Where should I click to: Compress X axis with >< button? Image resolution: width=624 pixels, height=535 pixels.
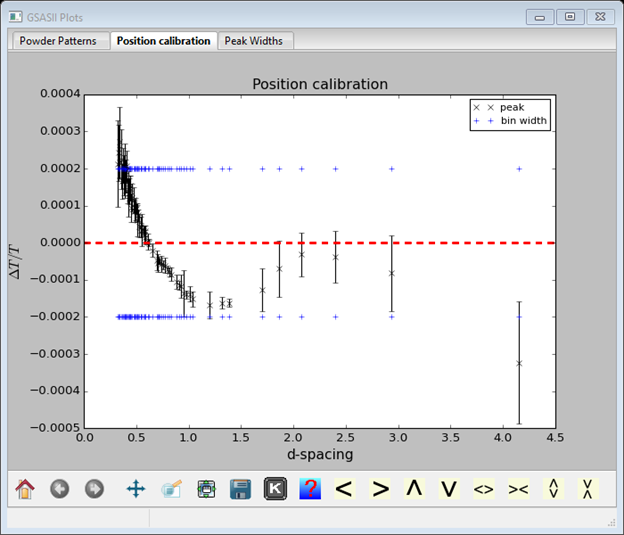(x=518, y=489)
